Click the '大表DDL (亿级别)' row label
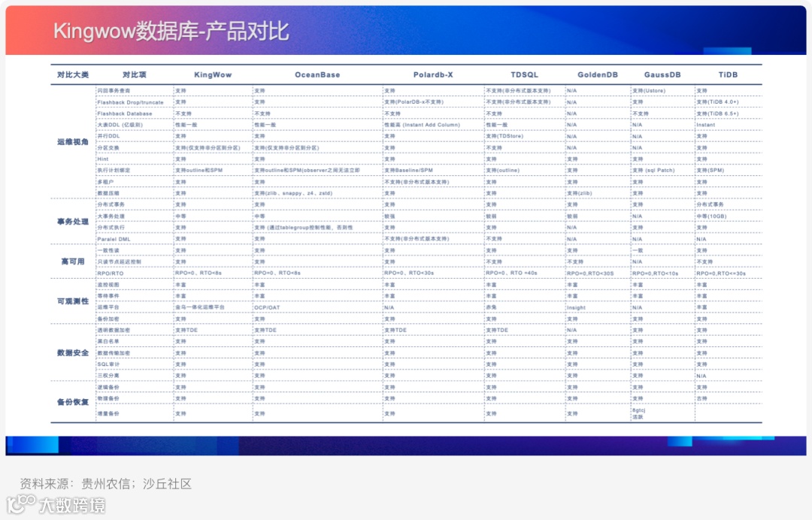The image size is (812, 520). pyautogui.click(x=120, y=125)
